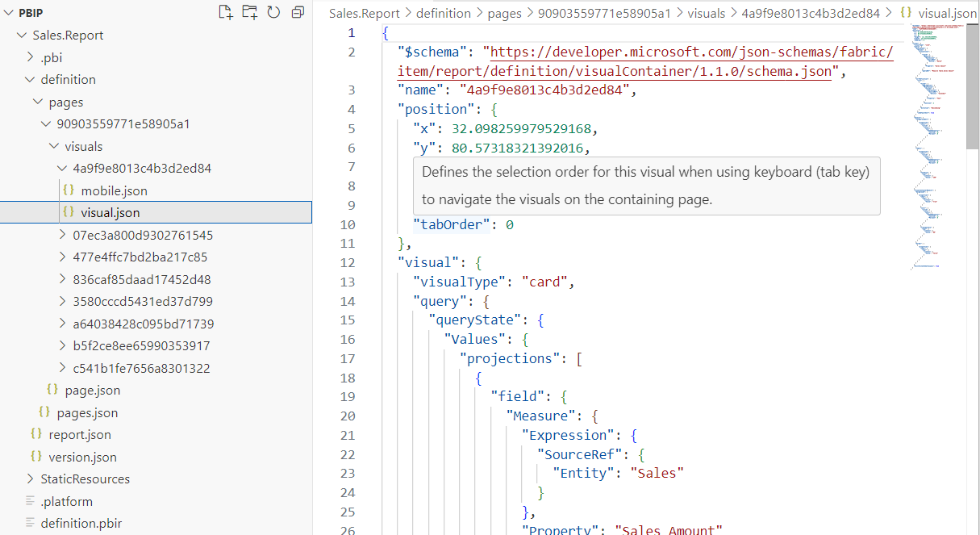Click the {} JSON icon beside version.json
Screen dimensions: 980x535
coord(36,457)
